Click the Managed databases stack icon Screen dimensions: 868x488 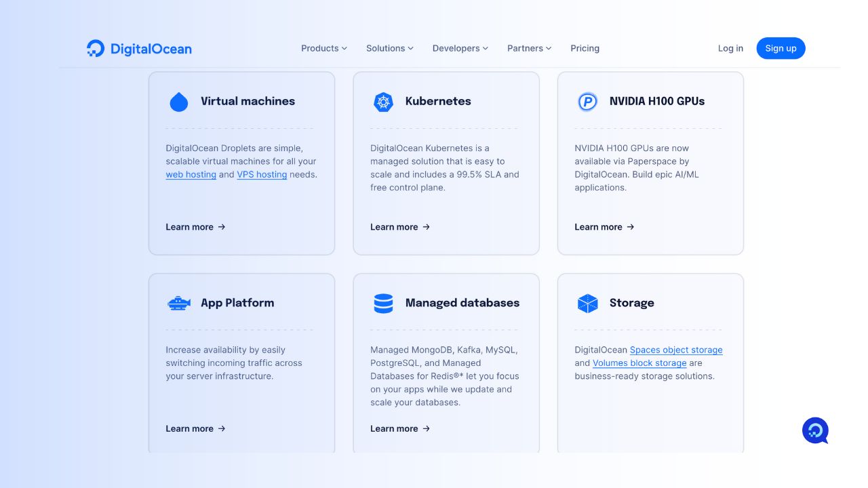click(383, 303)
